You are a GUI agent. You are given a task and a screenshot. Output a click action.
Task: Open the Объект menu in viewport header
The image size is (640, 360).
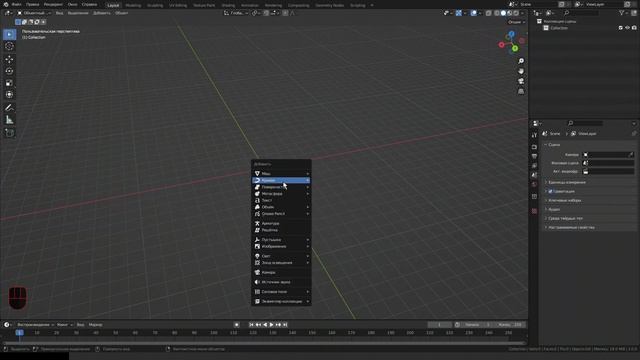tap(121, 13)
